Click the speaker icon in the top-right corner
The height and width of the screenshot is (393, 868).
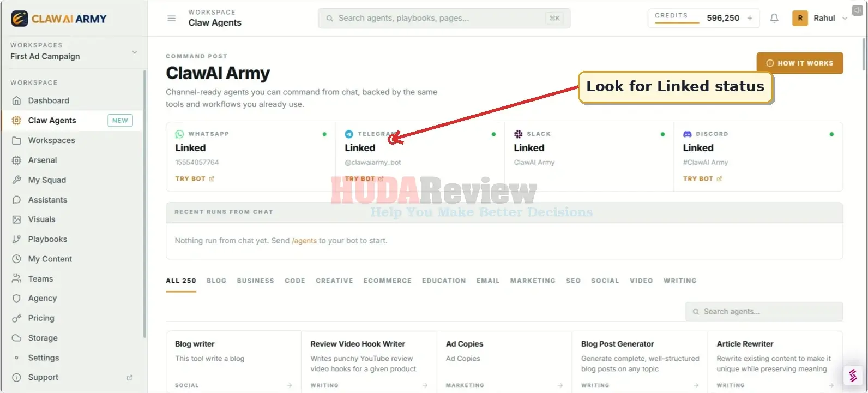[x=857, y=10]
